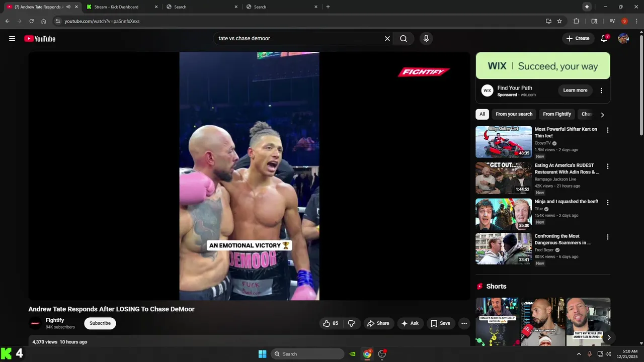Bookmark this page with the star

coord(559,21)
